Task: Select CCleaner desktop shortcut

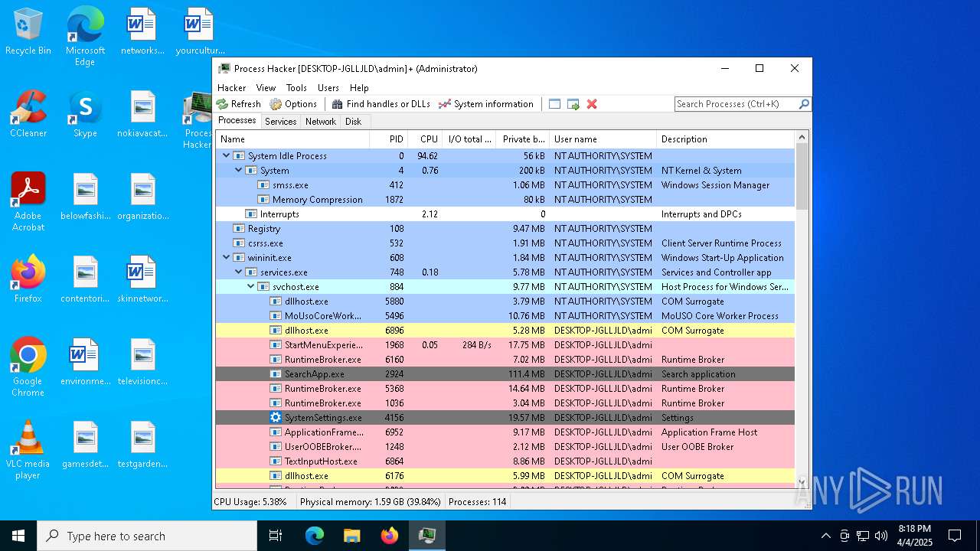Action: (x=28, y=115)
